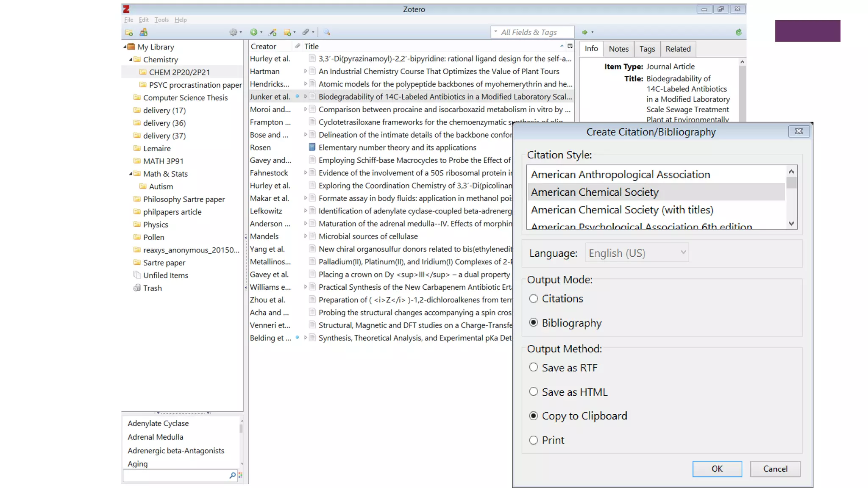Viewport: 868px width, 488px height.
Task: Click the New Collection folder icon
Action: (129, 32)
